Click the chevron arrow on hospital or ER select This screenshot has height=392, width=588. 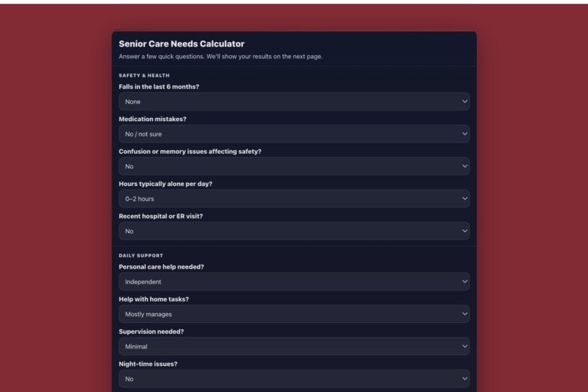[465, 231]
